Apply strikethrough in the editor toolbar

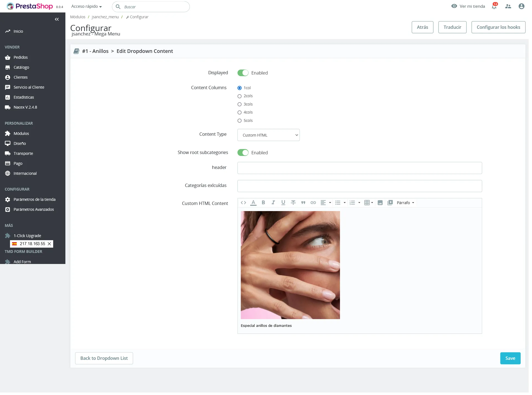coord(293,203)
